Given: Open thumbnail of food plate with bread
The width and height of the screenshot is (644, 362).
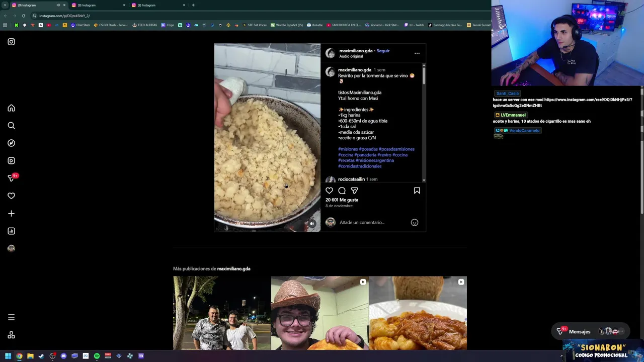Looking at the screenshot, I should tap(418, 313).
